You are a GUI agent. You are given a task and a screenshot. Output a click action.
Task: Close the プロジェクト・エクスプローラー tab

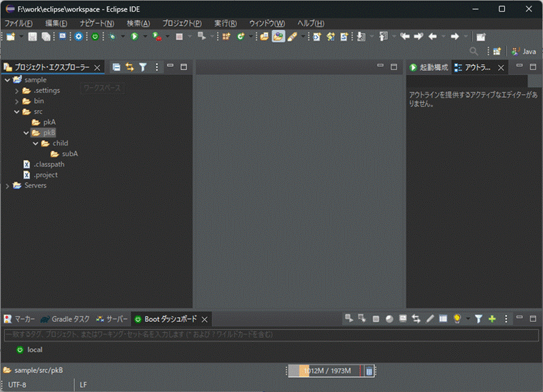tap(97, 67)
